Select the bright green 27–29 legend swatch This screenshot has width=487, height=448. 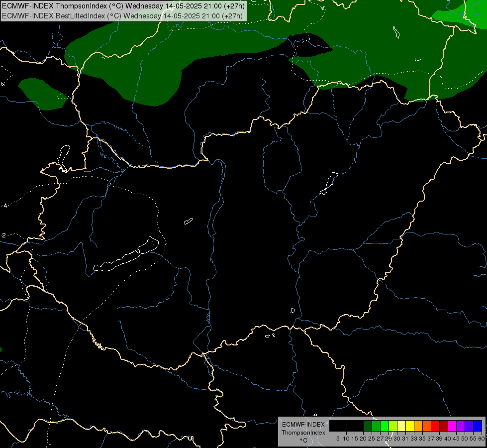pyautogui.click(x=385, y=426)
